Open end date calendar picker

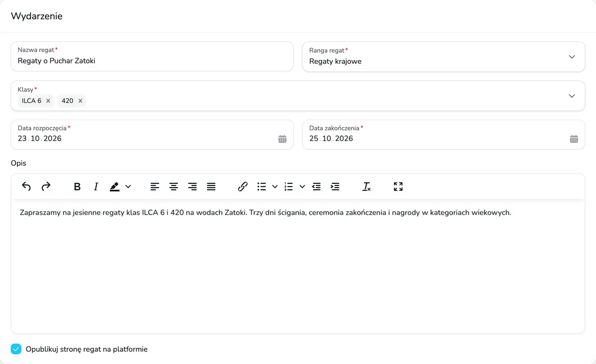[x=574, y=139]
